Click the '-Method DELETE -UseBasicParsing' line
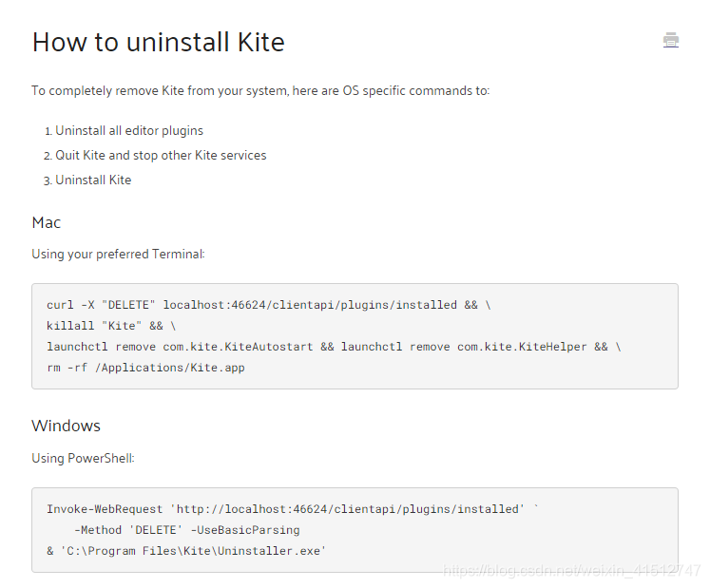Image resolution: width=710 pixels, height=588 pixels. (187, 530)
